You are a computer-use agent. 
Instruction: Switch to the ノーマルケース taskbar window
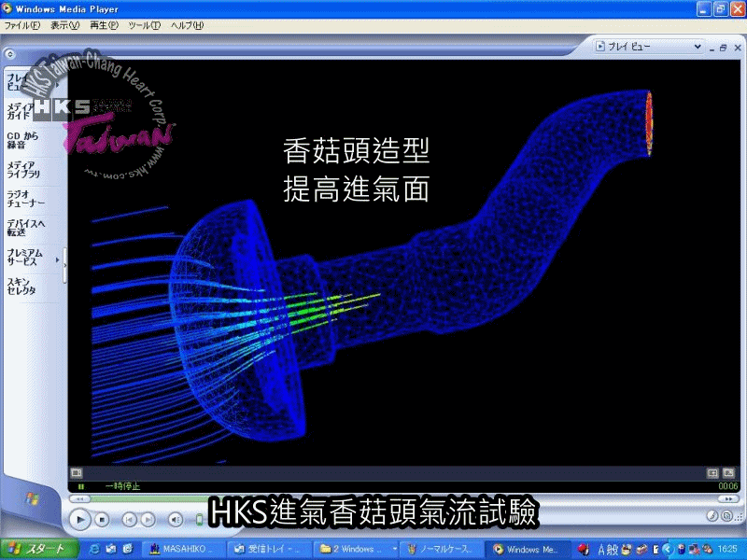coord(441,550)
